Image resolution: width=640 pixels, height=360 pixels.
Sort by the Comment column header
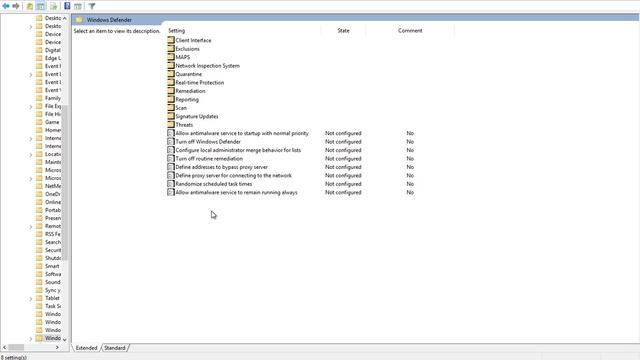[x=410, y=31]
